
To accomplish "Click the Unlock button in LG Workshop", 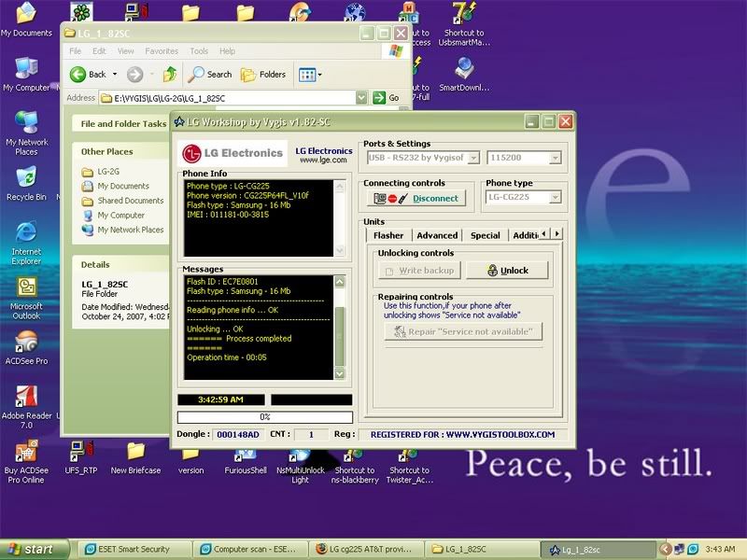I will pos(507,271).
